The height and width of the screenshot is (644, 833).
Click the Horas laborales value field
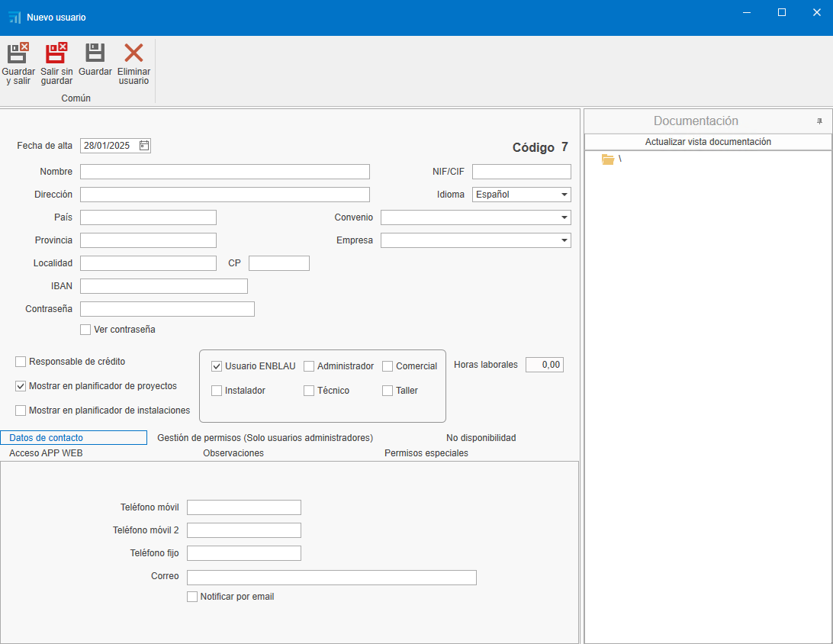click(x=545, y=365)
